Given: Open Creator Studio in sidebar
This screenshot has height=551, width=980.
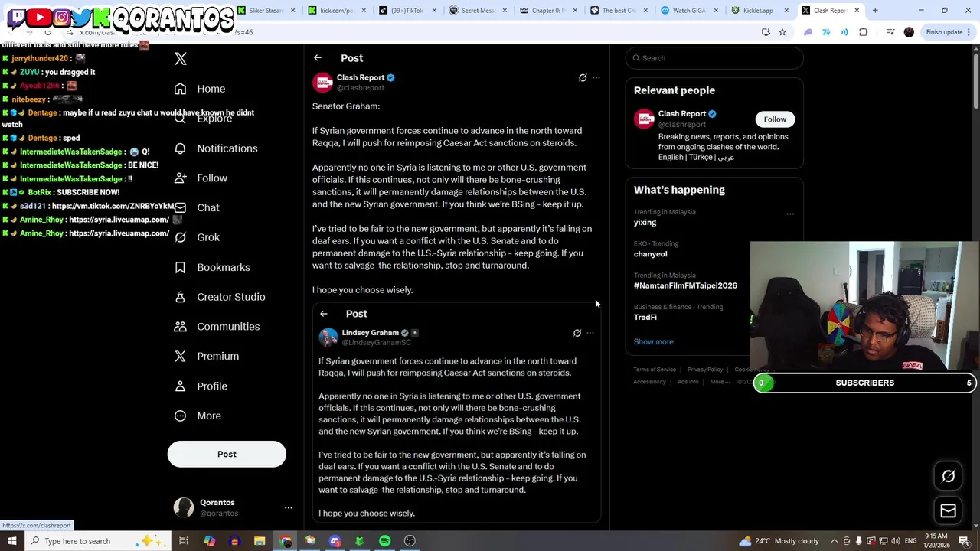Looking at the screenshot, I should (x=220, y=297).
